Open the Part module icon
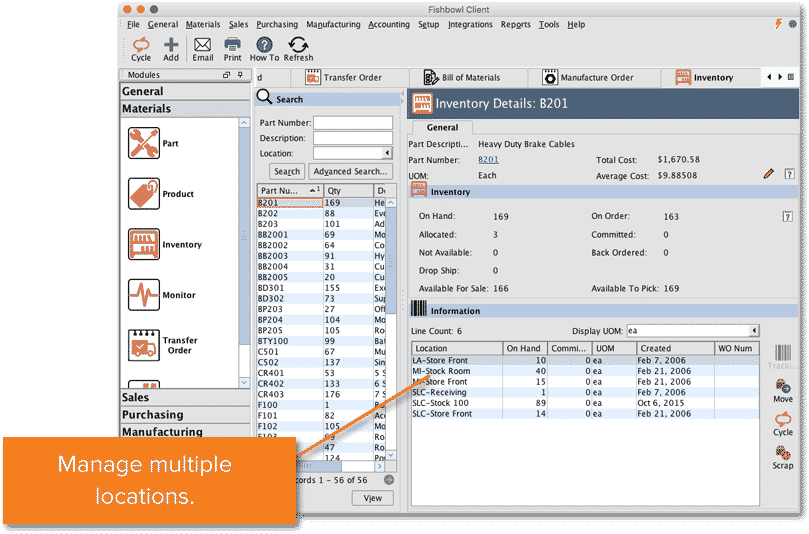The width and height of the screenshot is (809, 534). (144, 143)
